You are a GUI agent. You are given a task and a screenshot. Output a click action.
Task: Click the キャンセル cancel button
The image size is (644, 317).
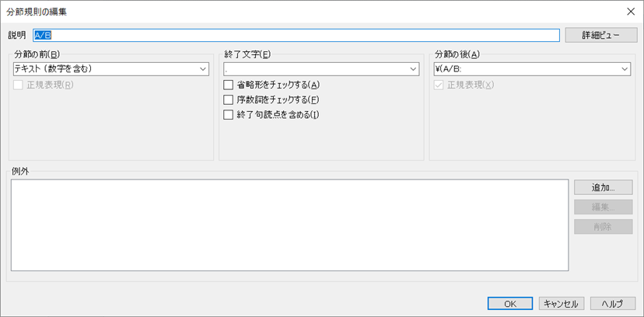(x=561, y=304)
